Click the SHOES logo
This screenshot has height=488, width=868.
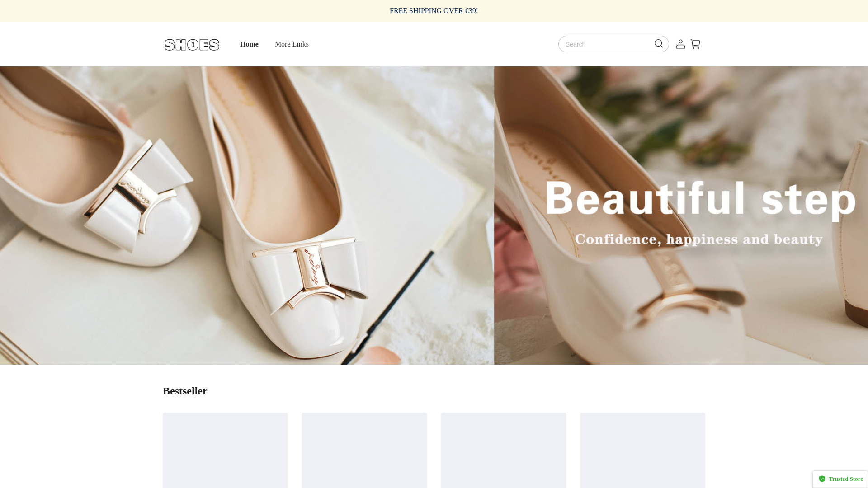coord(192,45)
